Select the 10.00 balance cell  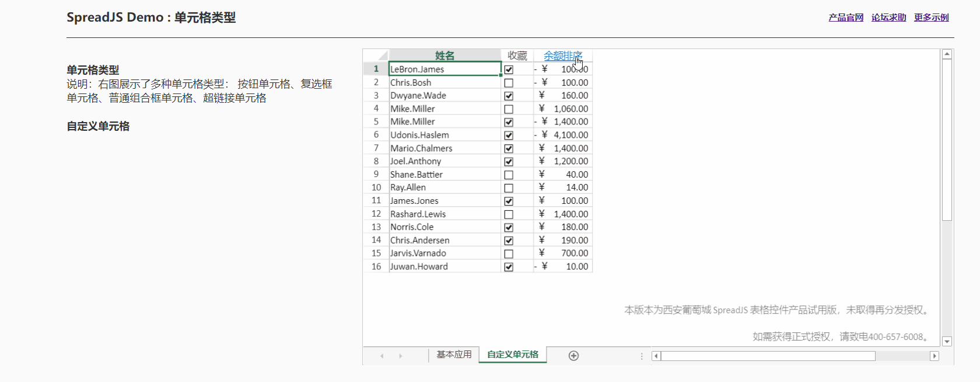(x=563, y=266)
